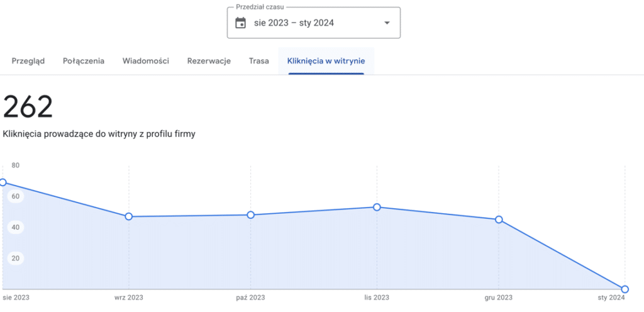Click the 262 total clicks number
Image resolution: width=644 pixels, height=312 pixels.
click(28, 108)
